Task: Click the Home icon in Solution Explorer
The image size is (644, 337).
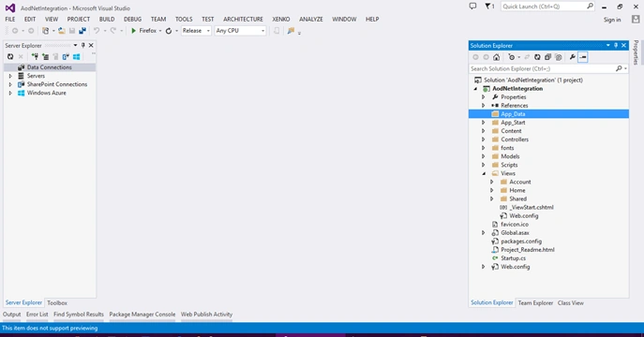Action: click(x=497, y=57)
